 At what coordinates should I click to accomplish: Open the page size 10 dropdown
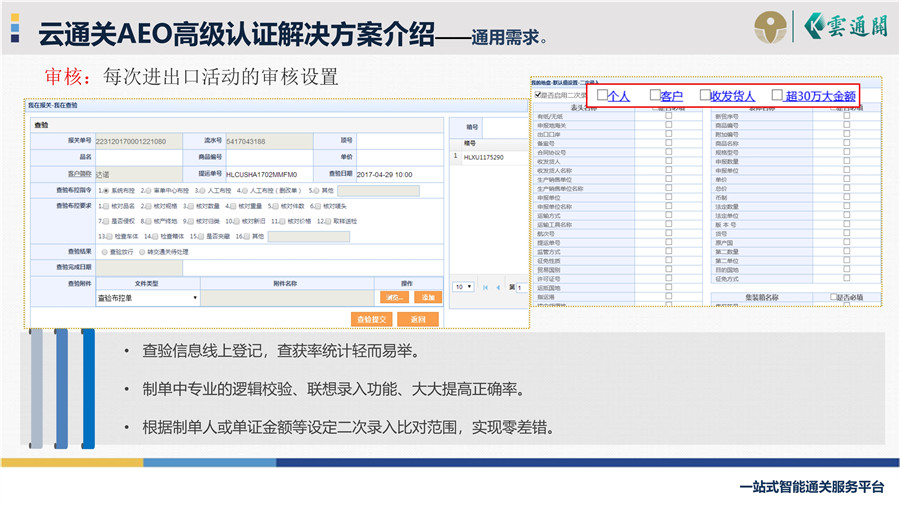pyautogui.click(x=463, y=287)
